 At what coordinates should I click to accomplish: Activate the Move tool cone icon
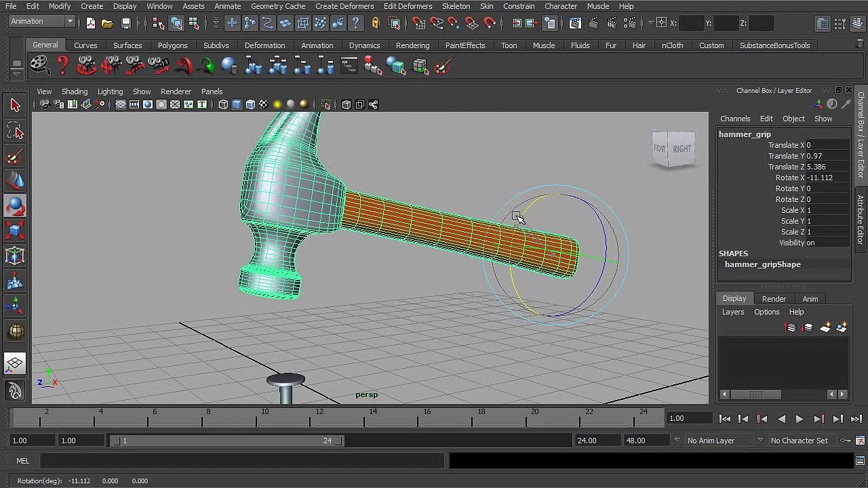[15, 181]
